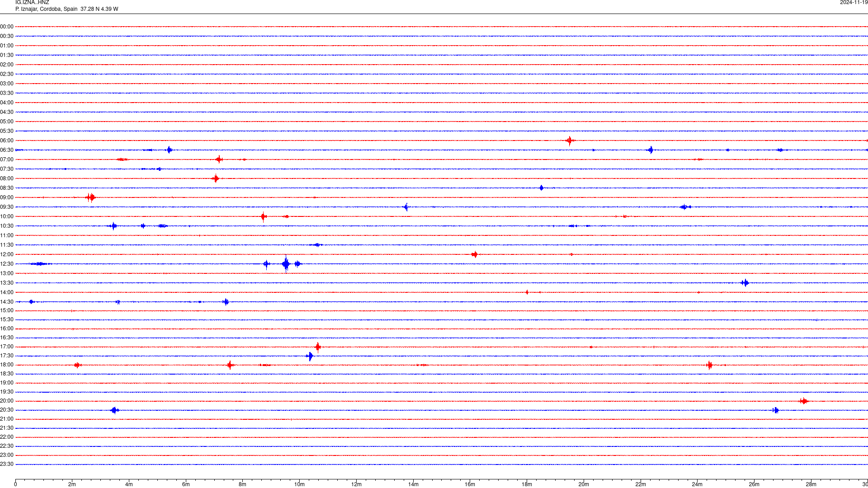Select the 20:30 trace time label

pos(7,410)
